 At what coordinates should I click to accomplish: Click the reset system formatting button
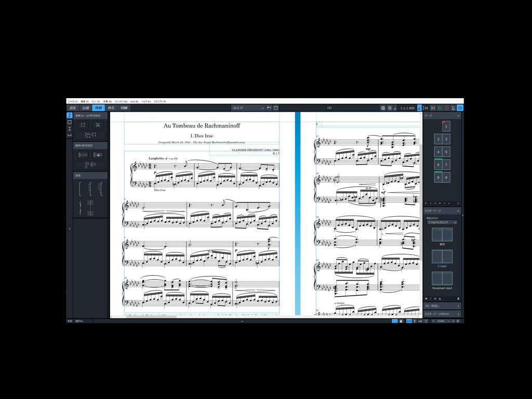click(90, 165)
